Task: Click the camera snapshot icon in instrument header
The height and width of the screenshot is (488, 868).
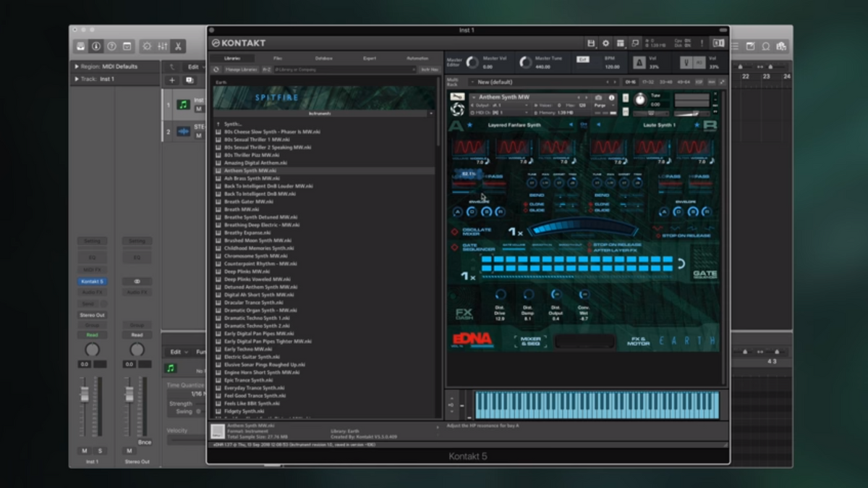Action: click(x=599, y=98)
